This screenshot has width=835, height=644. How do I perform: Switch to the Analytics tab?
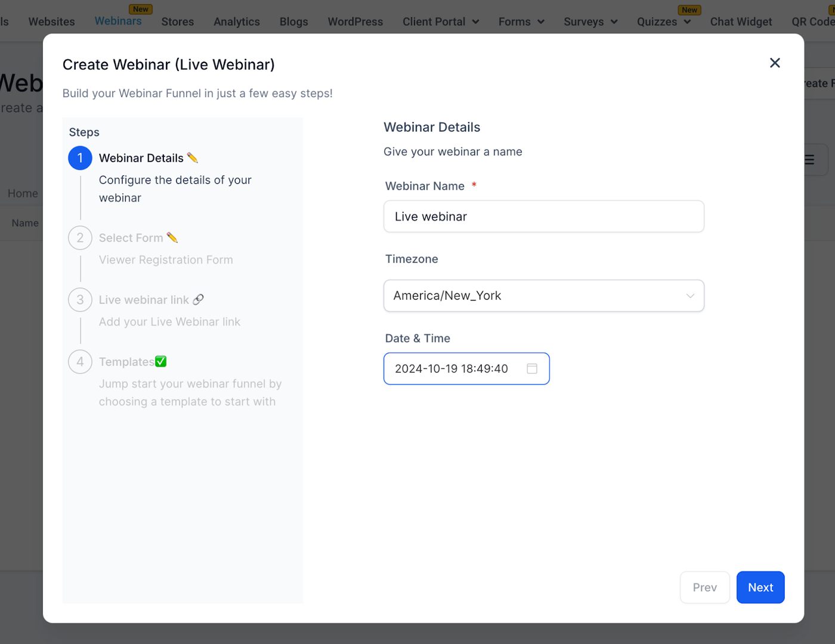(x=237, y=22)
